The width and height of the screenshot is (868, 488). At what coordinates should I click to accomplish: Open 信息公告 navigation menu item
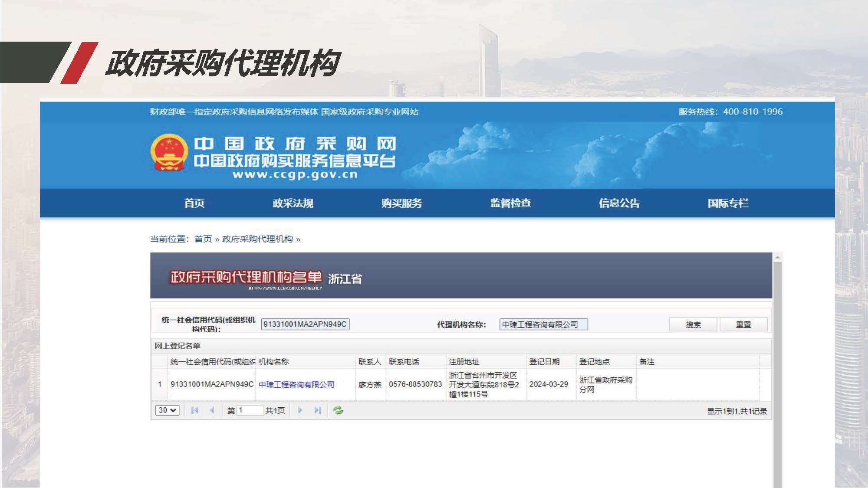coord(619,203)
